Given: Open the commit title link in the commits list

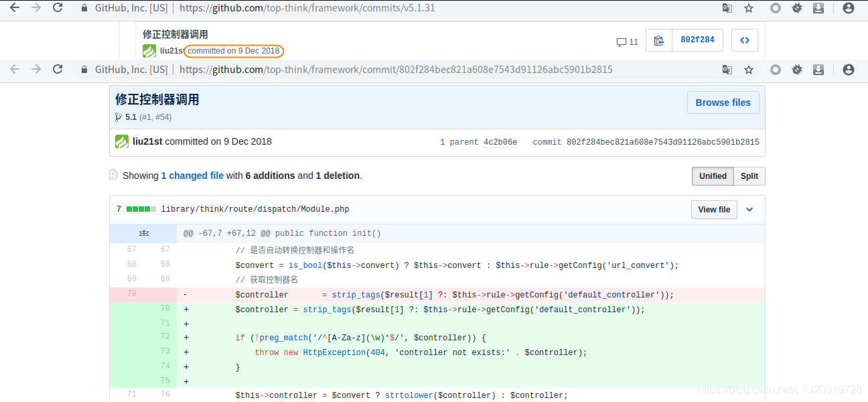Looking at the screenshot, I should coord(175,34).
